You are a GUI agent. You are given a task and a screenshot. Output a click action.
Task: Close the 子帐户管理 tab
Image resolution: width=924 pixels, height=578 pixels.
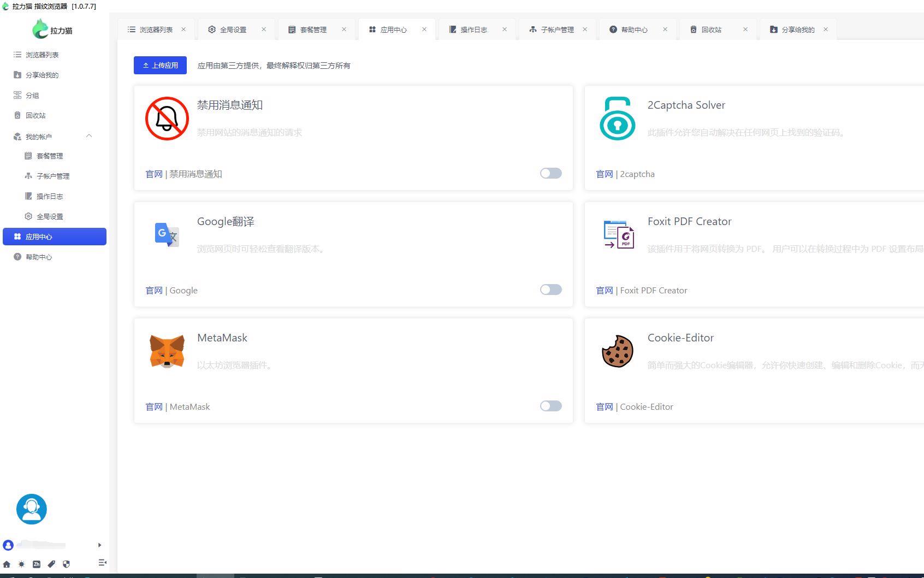(x=585, y=30)
